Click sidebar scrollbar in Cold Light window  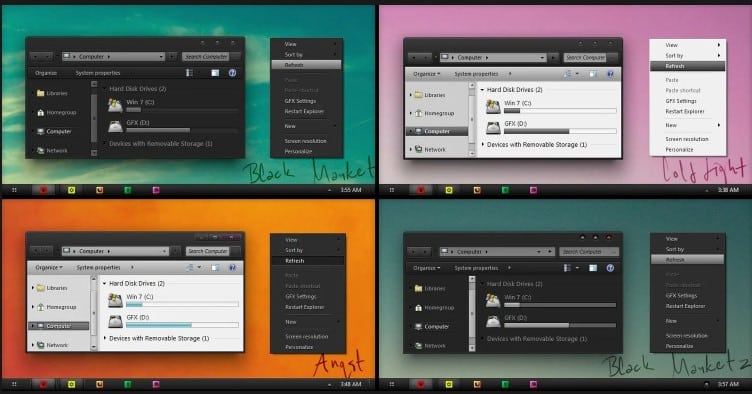[472, 119]
